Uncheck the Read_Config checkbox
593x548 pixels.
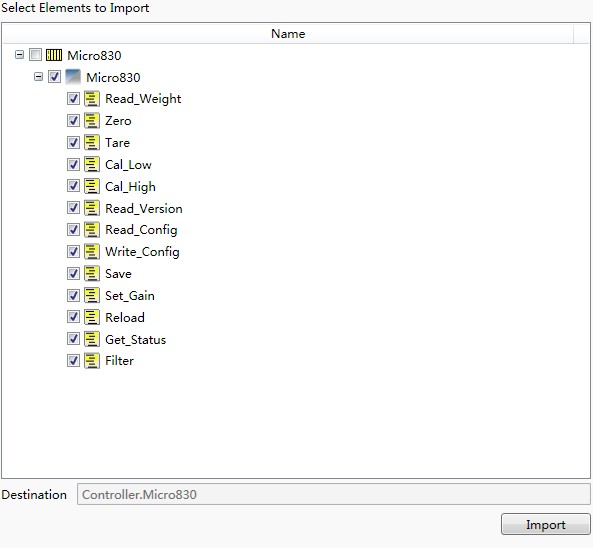click(73, 230)
